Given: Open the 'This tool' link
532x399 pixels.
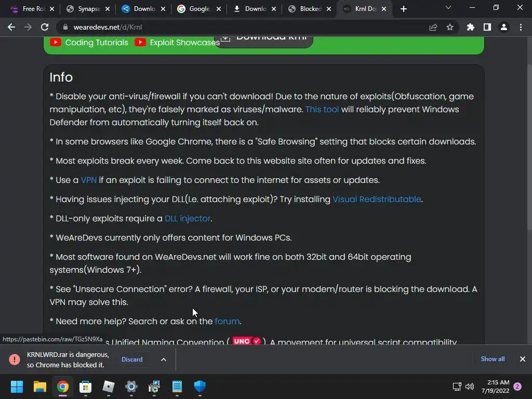Looking at the screenshot, I should pyautogui.click(x=322, y=109).
